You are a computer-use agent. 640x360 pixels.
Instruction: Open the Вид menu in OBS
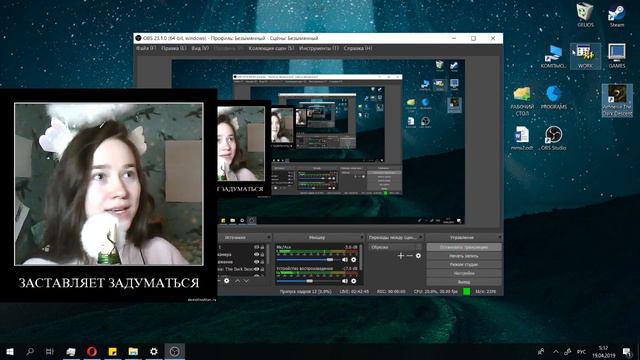(x=200, y=48)
